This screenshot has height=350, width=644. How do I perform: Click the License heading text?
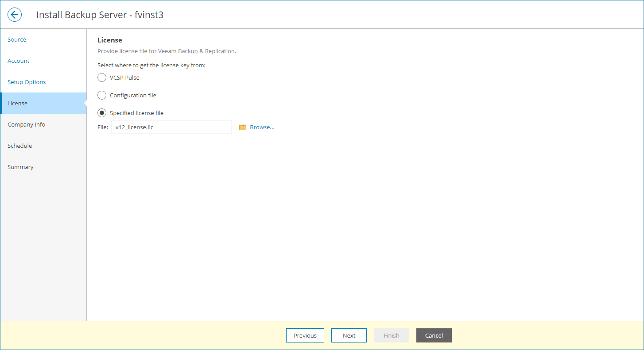(109, 40)
